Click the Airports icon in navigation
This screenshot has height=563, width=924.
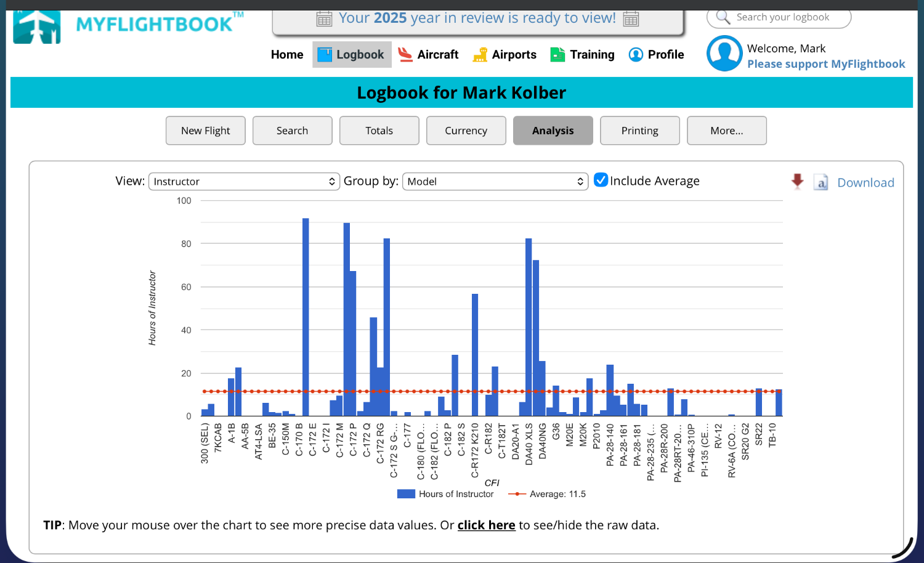tap(480, 55)
